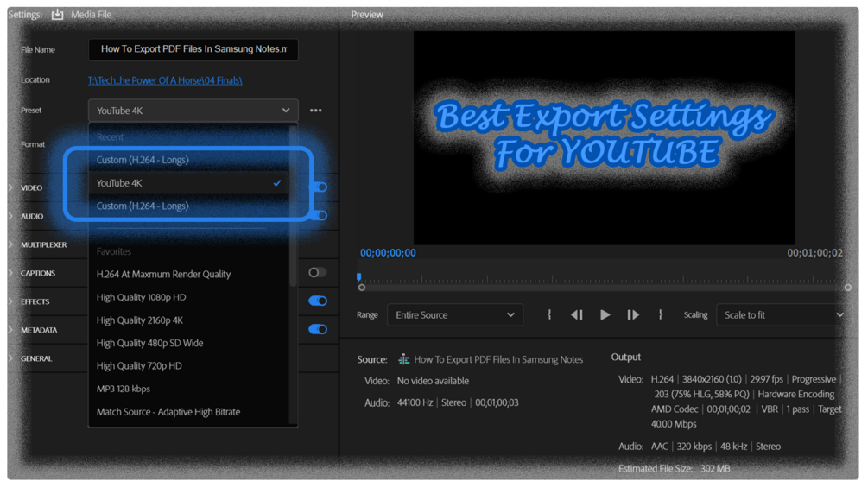Toggle the Video section switch
This screenshot has width=868, height=488.
(320, 187)
